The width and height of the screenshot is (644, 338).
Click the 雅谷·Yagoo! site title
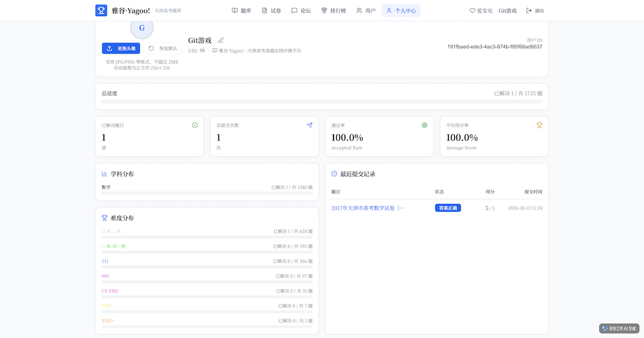coord(131,11)
